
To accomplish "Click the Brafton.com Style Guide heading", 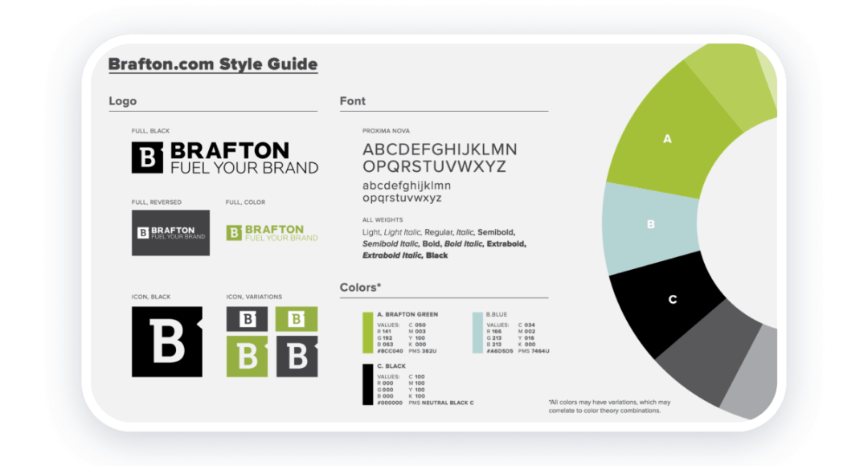I will click(x=213, y=64).
